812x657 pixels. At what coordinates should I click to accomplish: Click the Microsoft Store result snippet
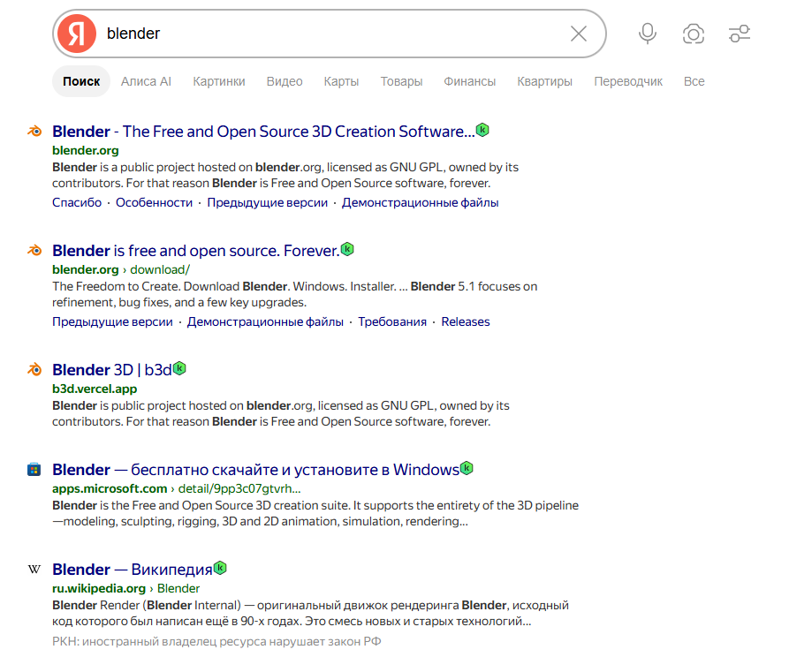[315, 513]
